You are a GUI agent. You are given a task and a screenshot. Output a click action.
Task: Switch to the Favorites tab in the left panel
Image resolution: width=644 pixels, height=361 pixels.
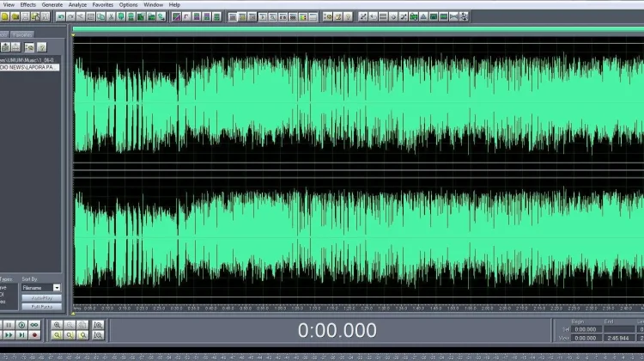[x=22, y=35]
